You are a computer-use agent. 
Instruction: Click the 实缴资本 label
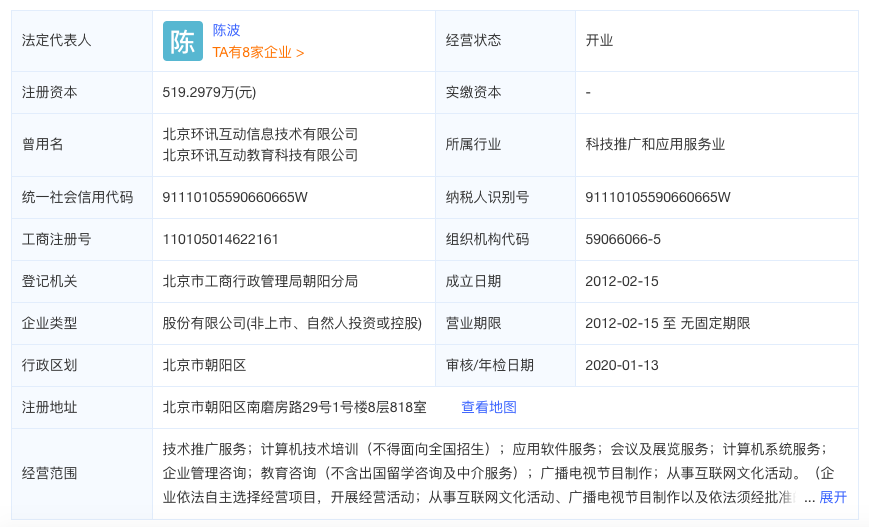[x=473, y=92]
